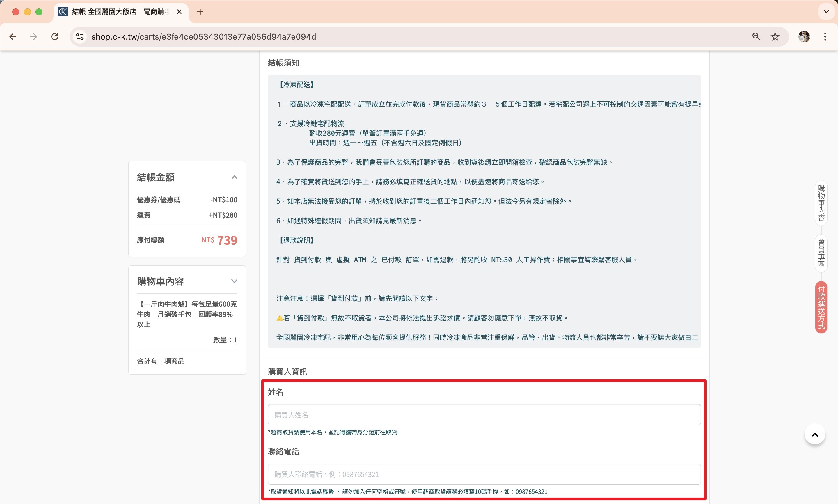Click the 聯絡電話 field label

tap(283, 452)
